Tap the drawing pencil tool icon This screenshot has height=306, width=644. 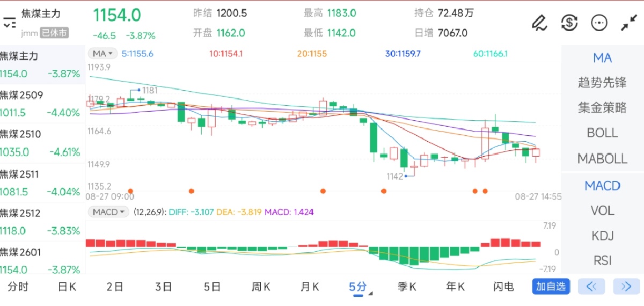[539, 23]
